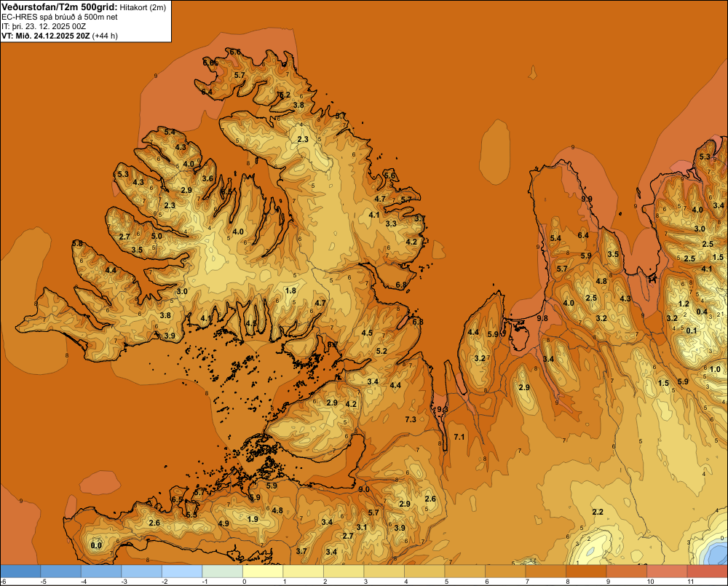
Task: Click the 3.1 temperature value on the map
Action: [x=362, y=527]
